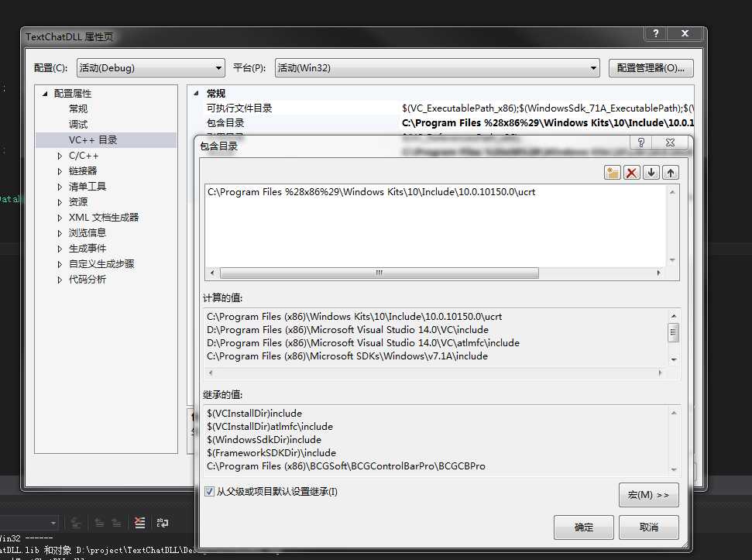Viewport: 752px width, 560px height.
Task: Open help for TextChatDLL property pages
Action: coord(656,33)
